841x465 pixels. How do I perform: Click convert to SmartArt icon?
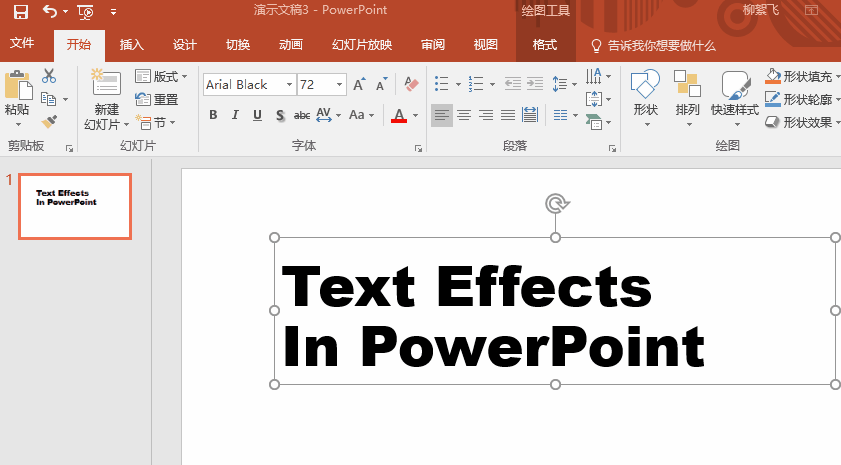598,122
